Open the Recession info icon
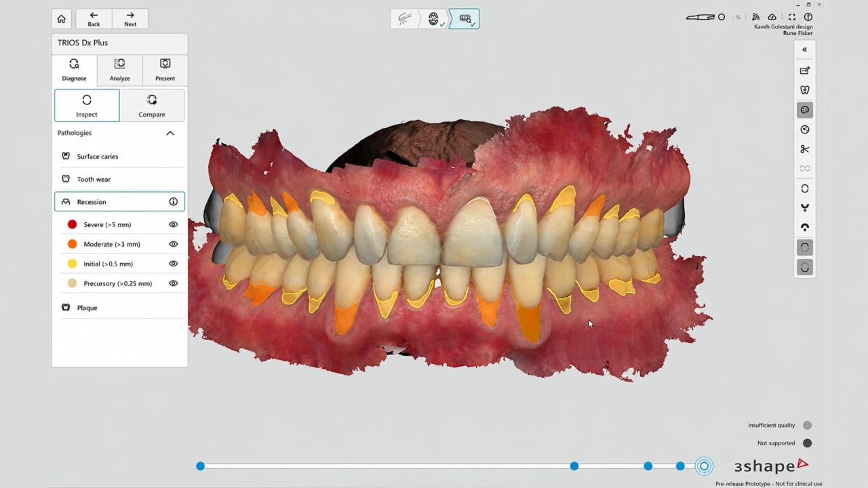The width and height of the screenshot is (868, 488). (173, 202)
